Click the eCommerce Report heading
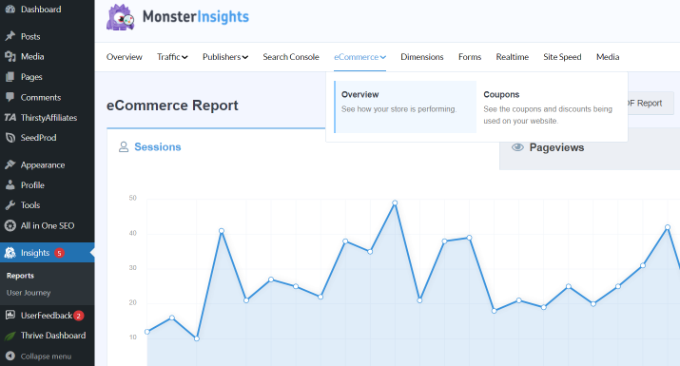The height and width of the screenshot is (366, 680). [x=172, y=105]
